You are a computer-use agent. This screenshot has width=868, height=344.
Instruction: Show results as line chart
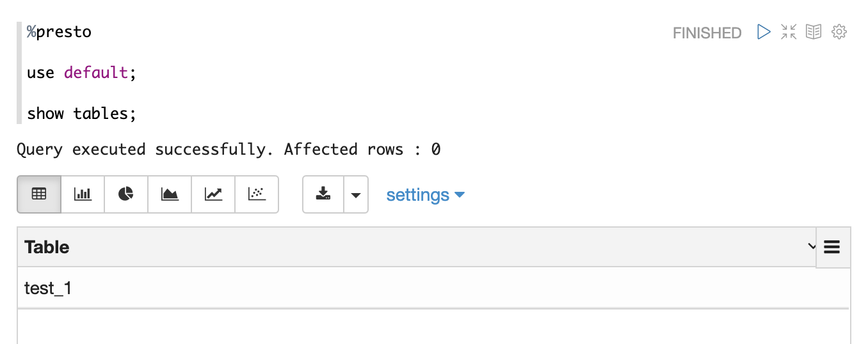click(213, 194)
